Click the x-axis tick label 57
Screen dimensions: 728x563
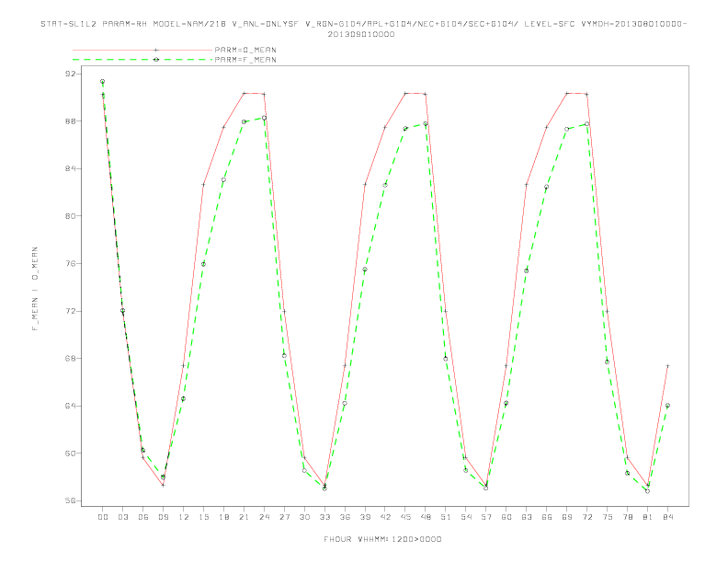[486, 517]
